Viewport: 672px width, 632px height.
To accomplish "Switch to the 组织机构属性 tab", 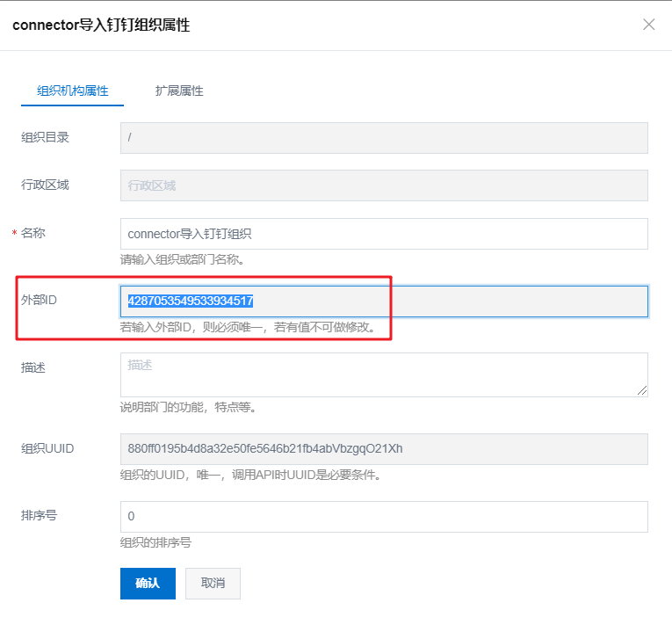I will [72, 91].
